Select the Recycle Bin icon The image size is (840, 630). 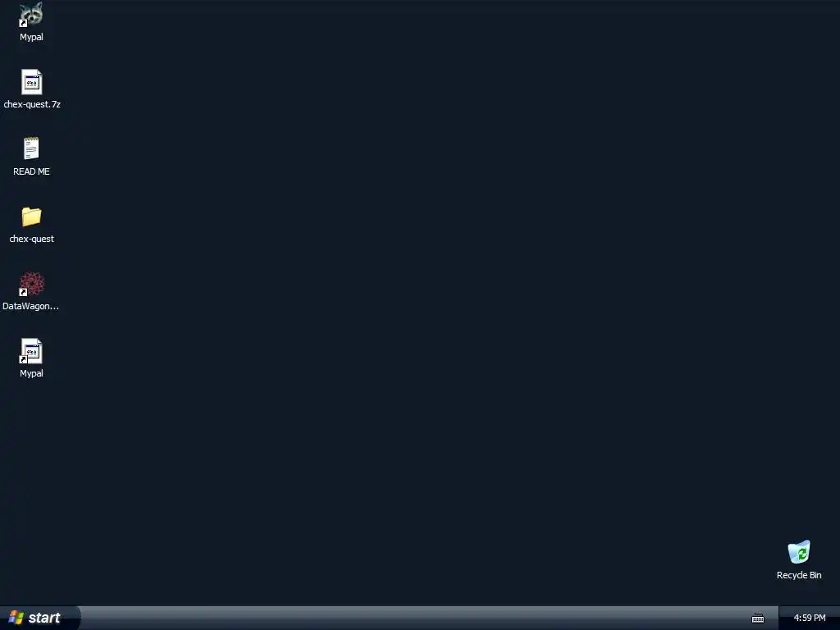pyautogui.click(x=799, y=552)
